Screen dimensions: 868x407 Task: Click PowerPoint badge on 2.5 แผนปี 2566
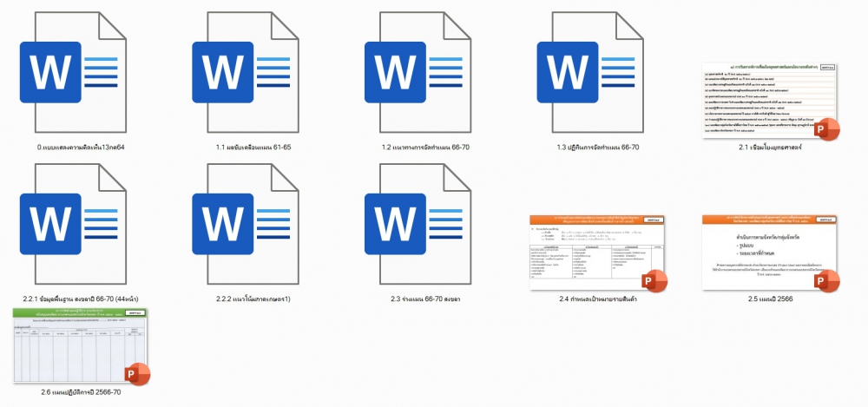(826, 282)
